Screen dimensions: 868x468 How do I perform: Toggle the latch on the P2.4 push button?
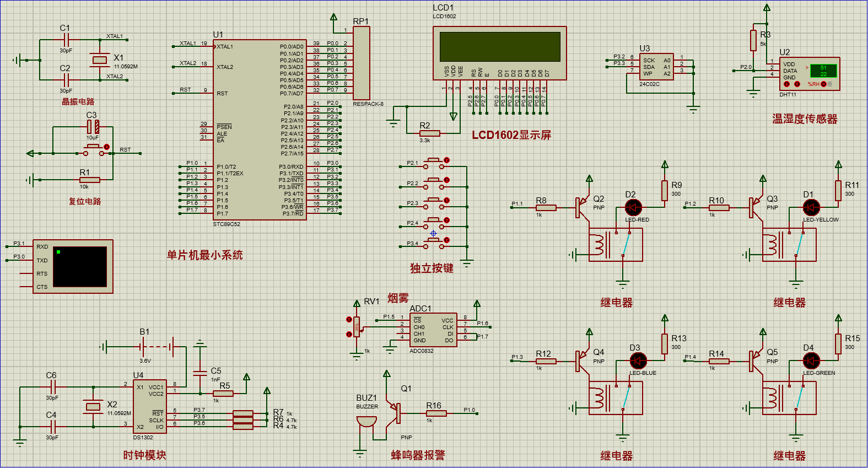(x=446, y=220)
